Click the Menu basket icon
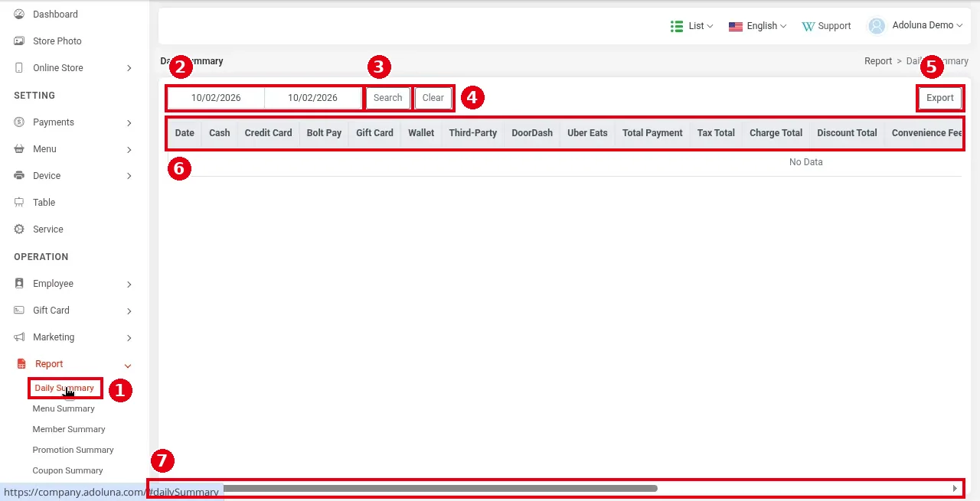 point(19,149)
